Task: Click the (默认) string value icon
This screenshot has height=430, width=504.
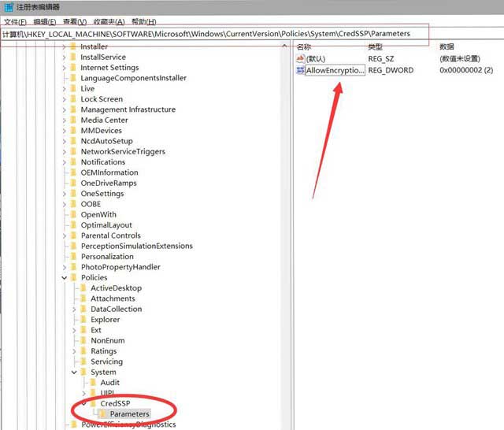Action: (x=300, y=58)
